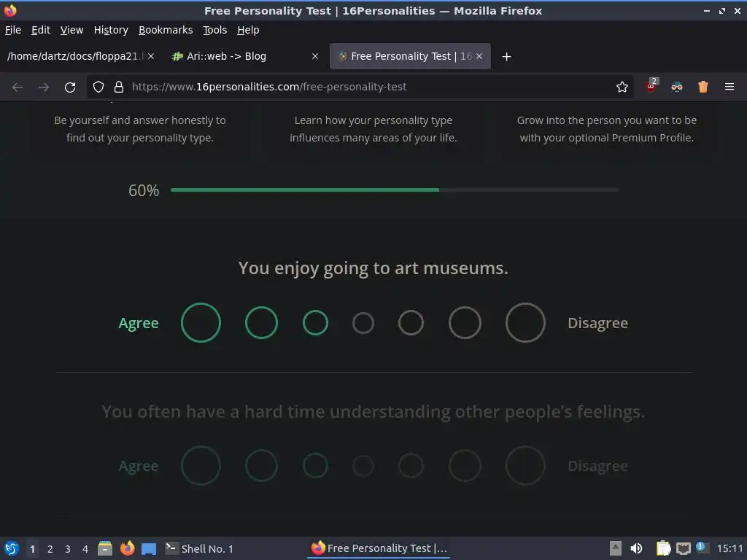
Task: Open the History menu
Action: (111, 30)
